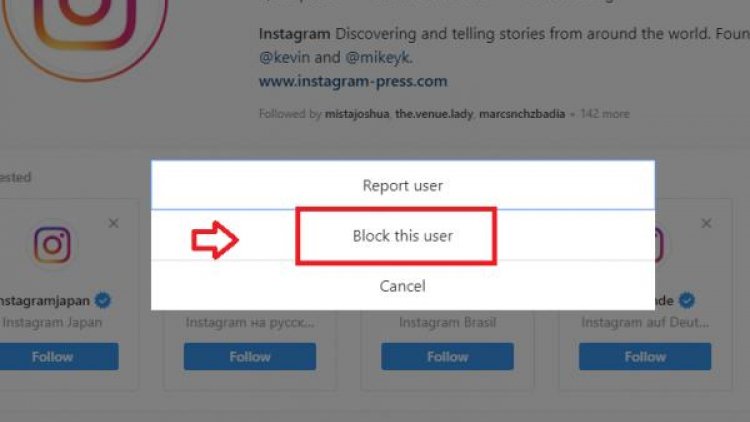Dismiss the German Instagram suggestion card
Screen dimensions: 750x422
point(706,223)
